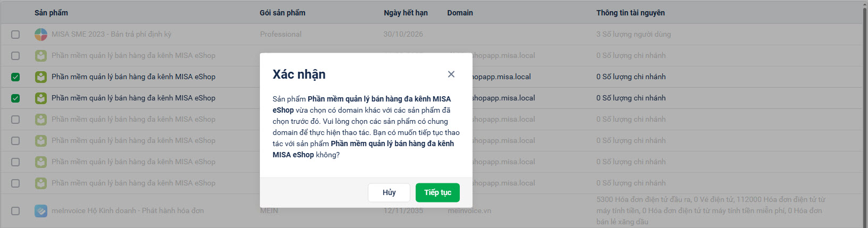Tick the MISA SME 2023 row checkbox

coord(15,35)
